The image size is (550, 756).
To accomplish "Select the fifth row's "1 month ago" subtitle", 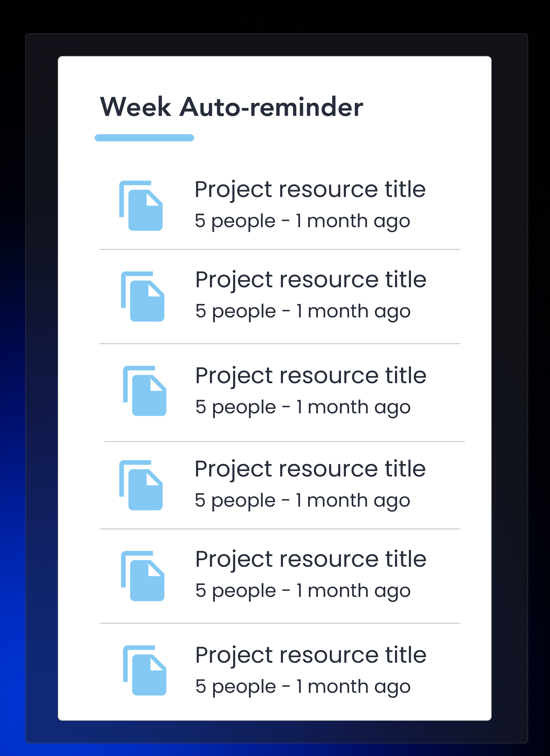I will (354, 591).
